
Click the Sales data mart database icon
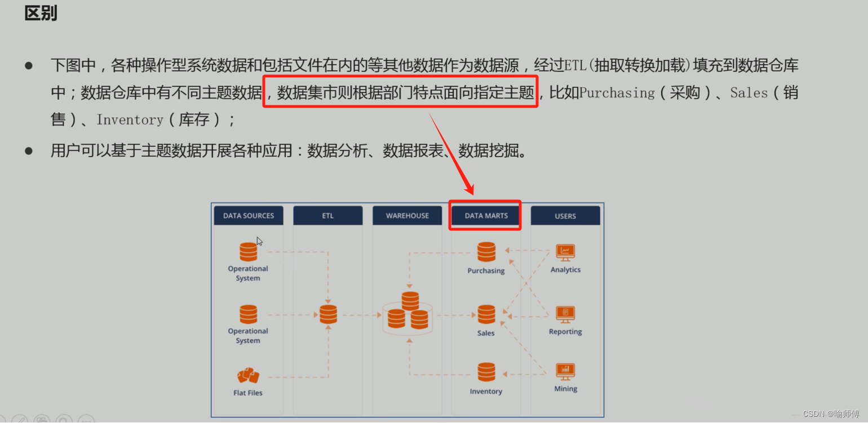(x=486, y=314)
